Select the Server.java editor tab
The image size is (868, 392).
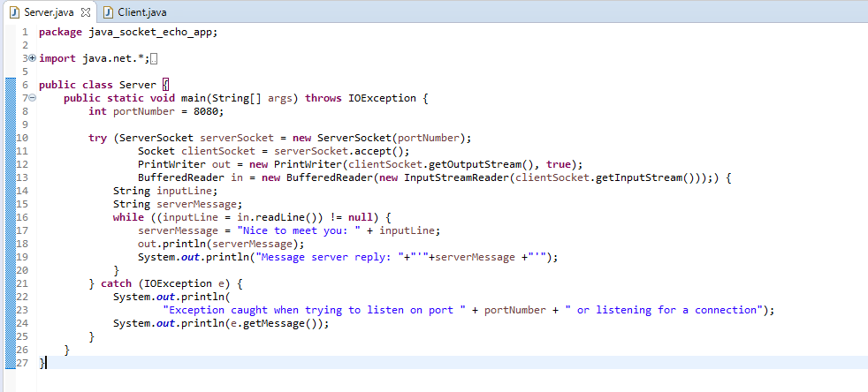44,12
